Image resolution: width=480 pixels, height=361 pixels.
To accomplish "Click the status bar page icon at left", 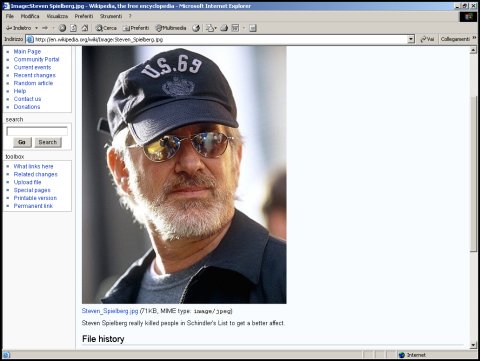I will (6, 355).
